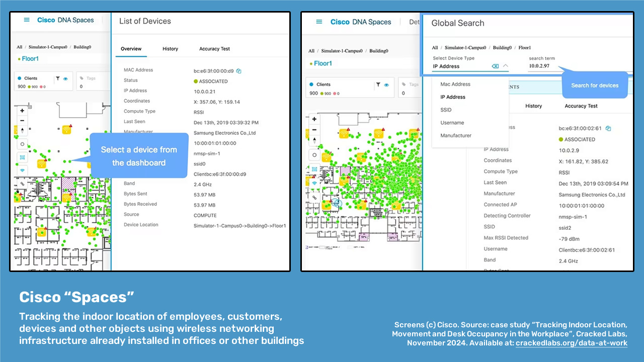
Task: Click map zoom-in plus in List of Devices screenshot
Action: point(22,110)
